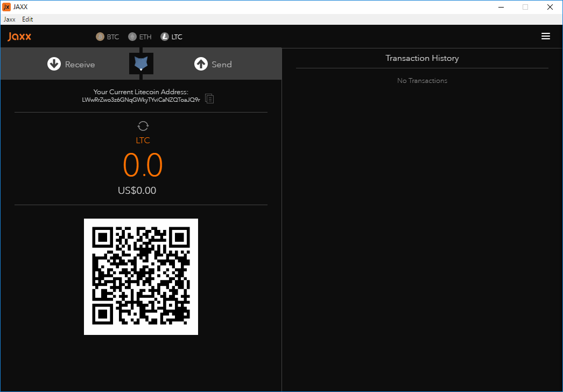Click Your Current Litecoin Address label

tap(141, 92)
